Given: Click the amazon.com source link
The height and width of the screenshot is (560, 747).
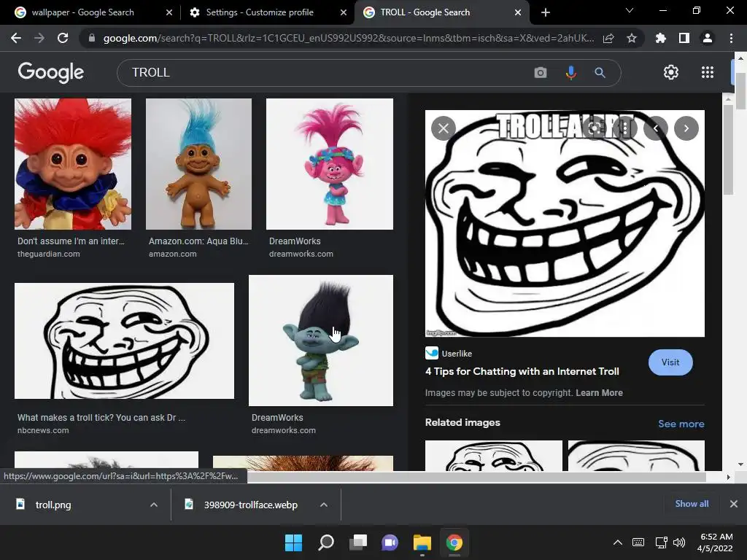Looking at the screenshot, I should pos(172,254).
